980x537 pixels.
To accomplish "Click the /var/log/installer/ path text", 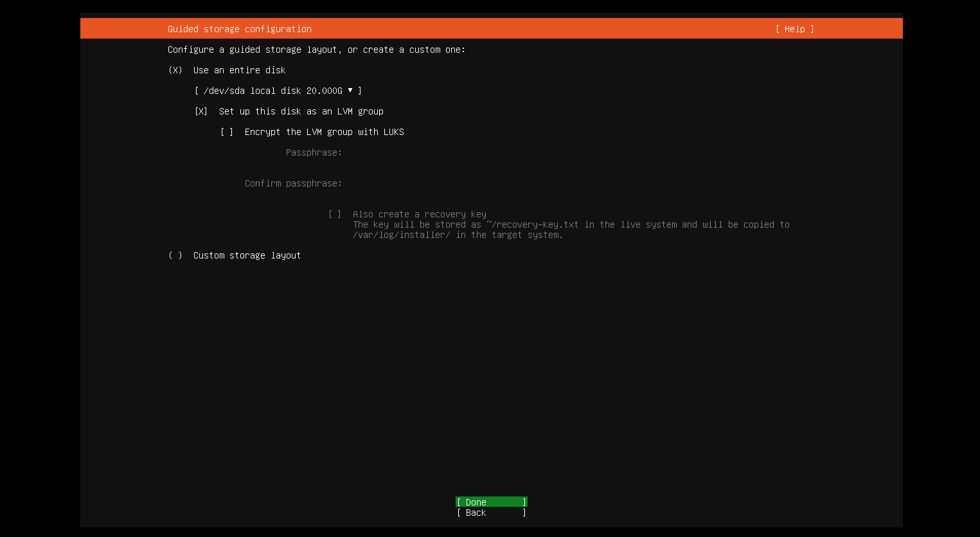I will tap(402, 235).
